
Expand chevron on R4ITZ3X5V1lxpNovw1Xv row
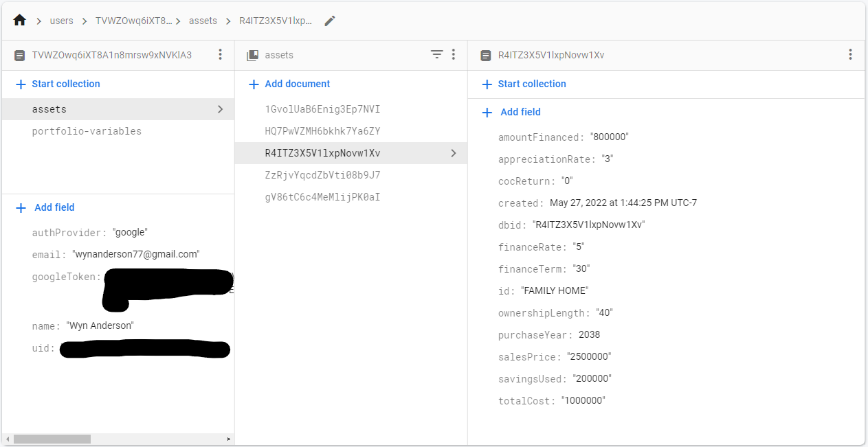pos(453,153)
